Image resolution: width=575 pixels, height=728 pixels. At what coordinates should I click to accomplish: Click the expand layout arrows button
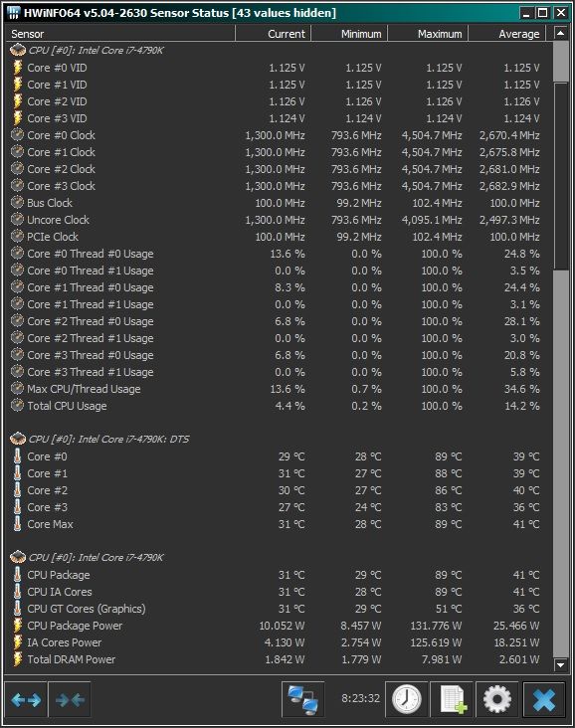(x=26, y=699)
